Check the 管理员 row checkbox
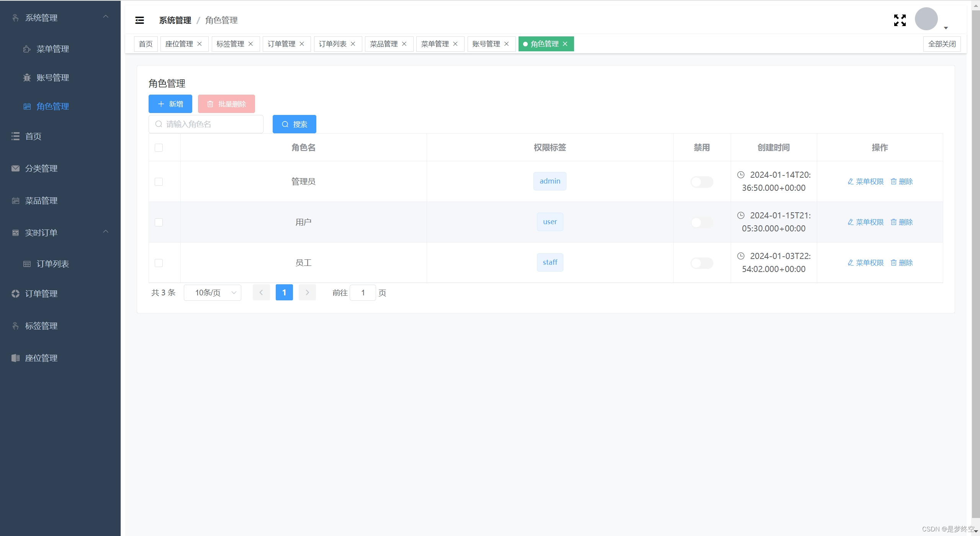Image resolution: width=980 pixels, height=536 pixels. coord(159,182)
